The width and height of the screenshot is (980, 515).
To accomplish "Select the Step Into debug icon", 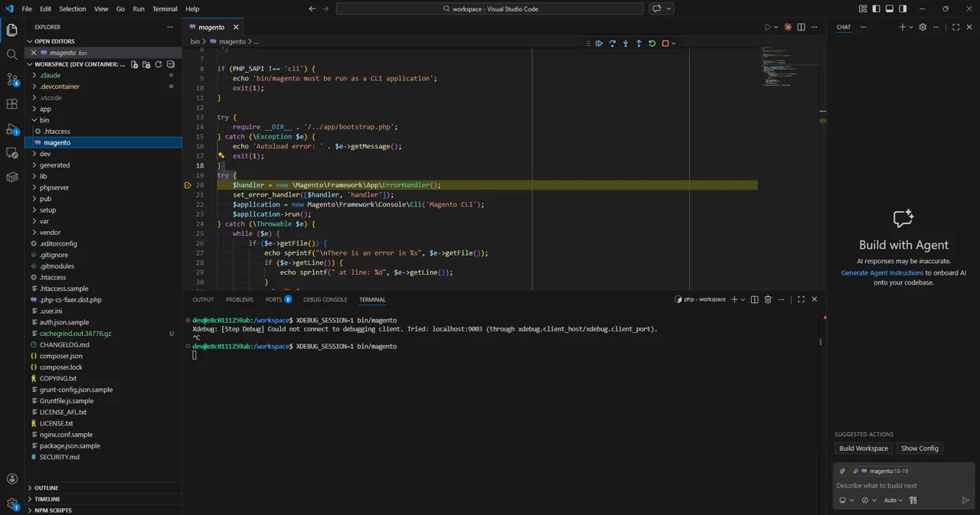I will point(625,44).
